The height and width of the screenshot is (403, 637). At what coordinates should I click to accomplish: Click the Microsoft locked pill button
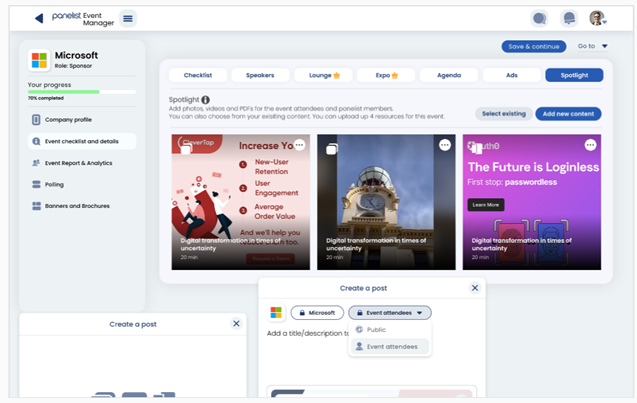(317, 313)
